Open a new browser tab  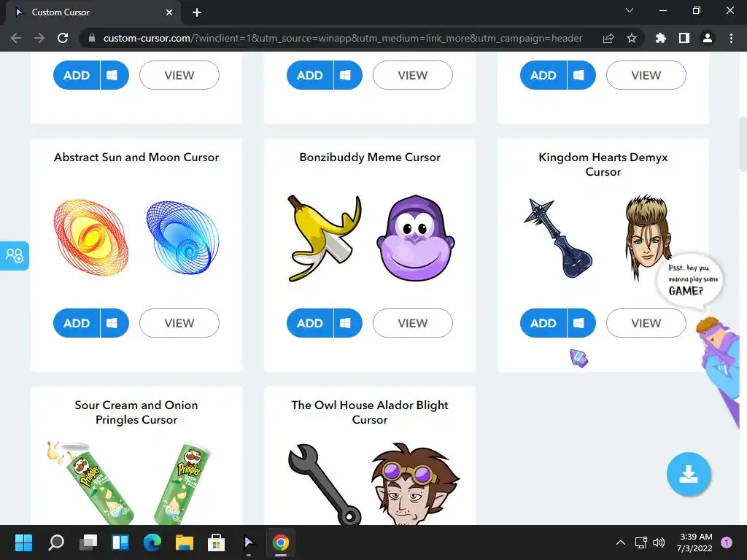click(197, 12)
